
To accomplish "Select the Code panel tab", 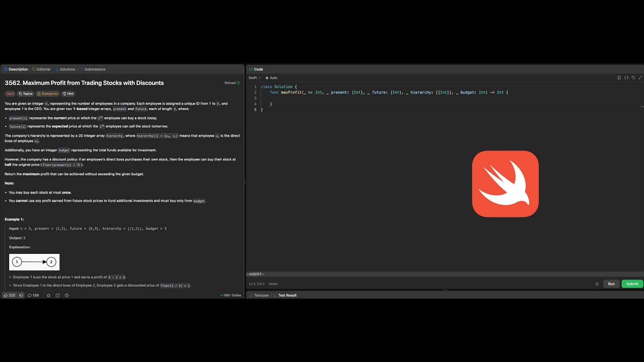I will click(x=256, y=69).
